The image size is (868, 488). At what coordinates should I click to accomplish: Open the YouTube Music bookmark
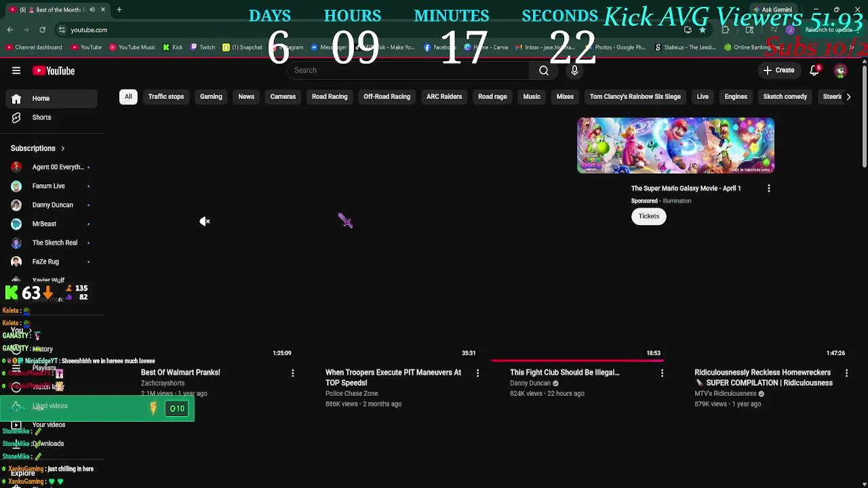pyautogui.click(x=132, y=47)
